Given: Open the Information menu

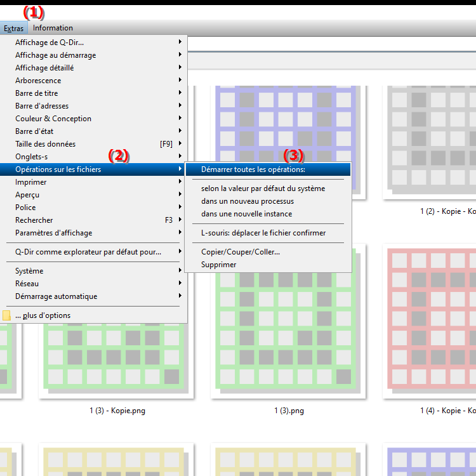Looking at the screenshot, I should (x=53, y=28).
